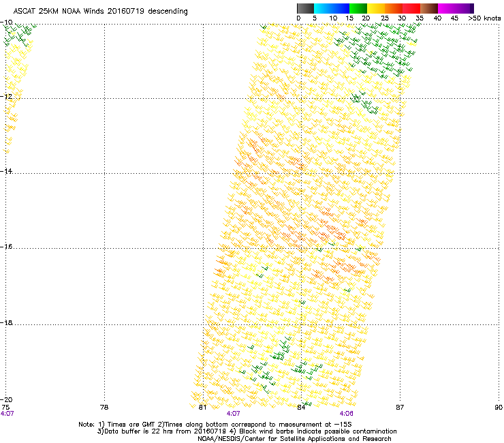The image size is (504, 443).
Task: Click the orange 25-30 knots legend segment
Action: 394,8
